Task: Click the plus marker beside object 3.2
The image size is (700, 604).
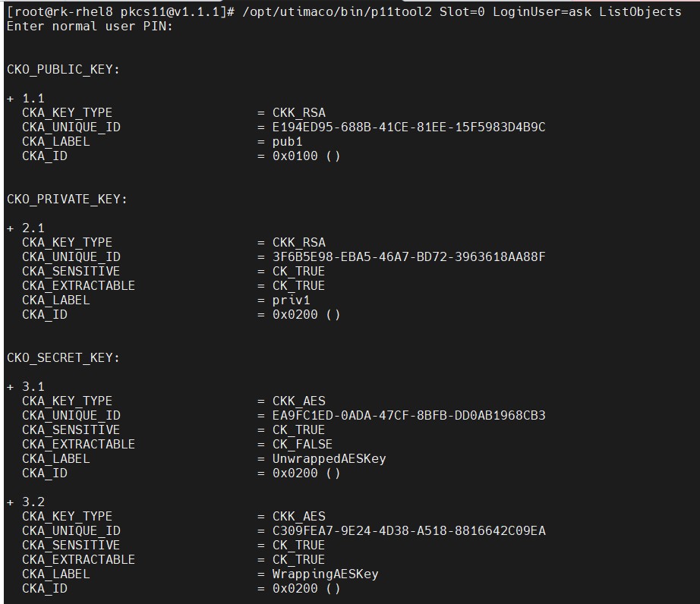Action: point(11,502)
